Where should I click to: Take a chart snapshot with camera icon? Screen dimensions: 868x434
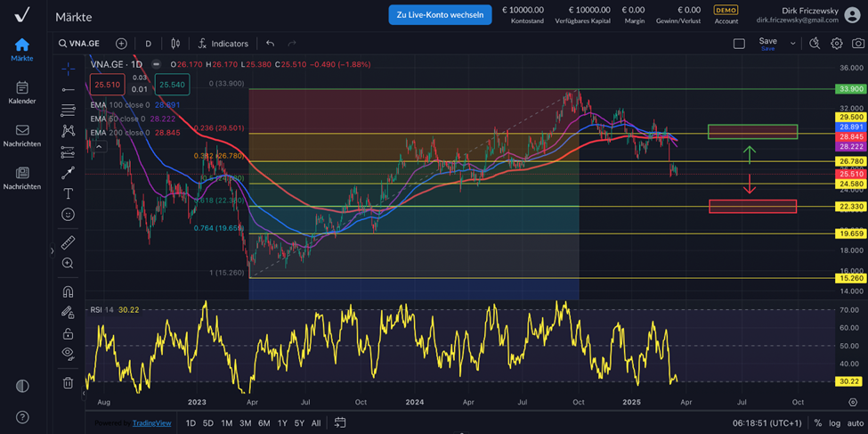click(x=857, y=44)
